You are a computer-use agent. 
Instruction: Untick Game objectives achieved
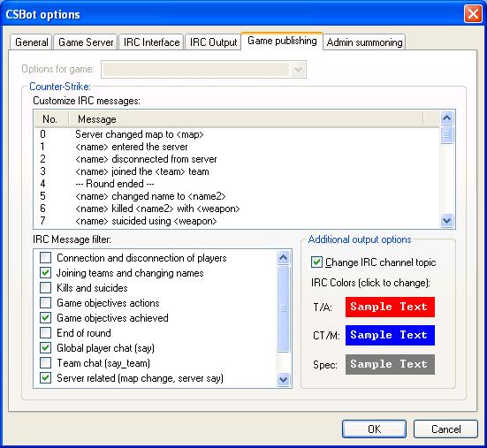point(45,317)
